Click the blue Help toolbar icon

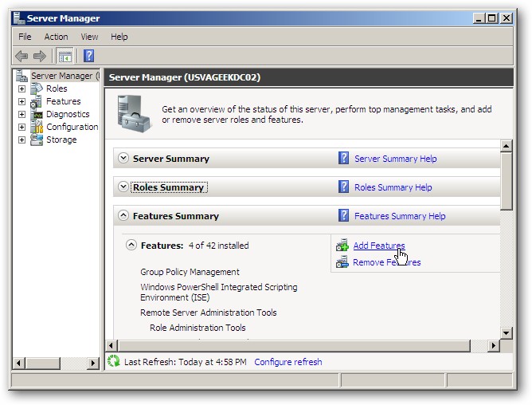(89, 56)
